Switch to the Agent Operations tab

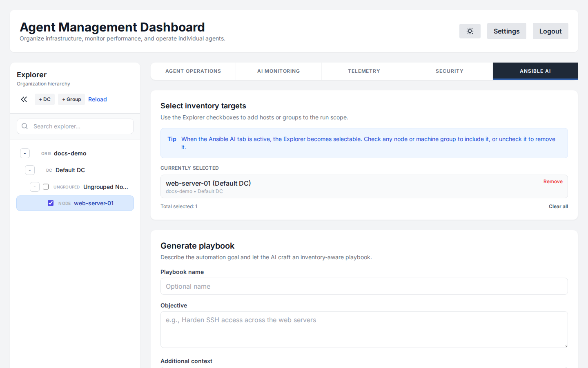(193, 71)
